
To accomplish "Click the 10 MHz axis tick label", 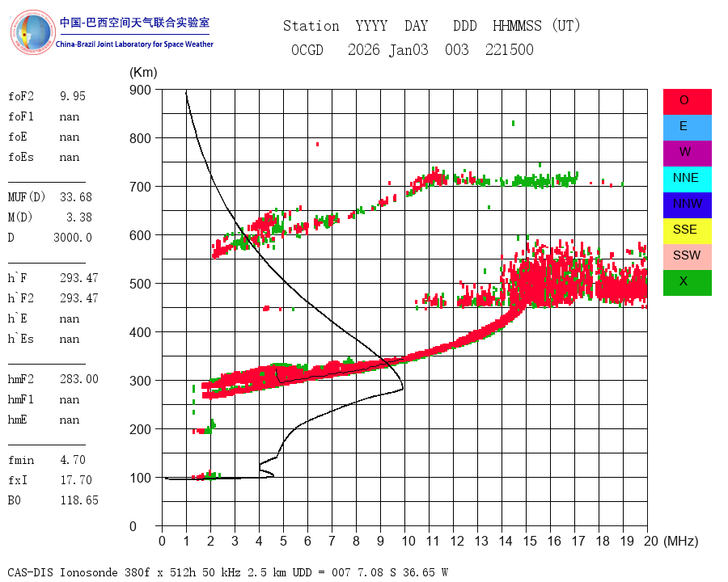I will [x=408, y=541].
